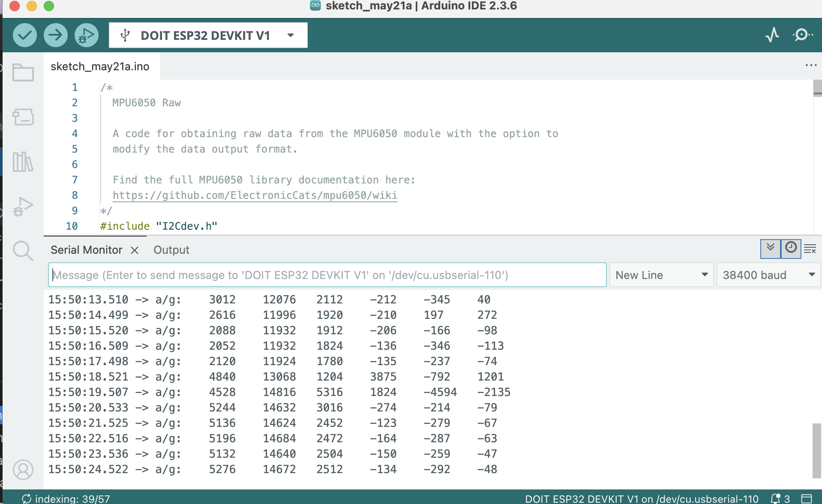Open the Boards Manager sidebar icon
This screenshot has width=822, height=504.
pos(23,117)
